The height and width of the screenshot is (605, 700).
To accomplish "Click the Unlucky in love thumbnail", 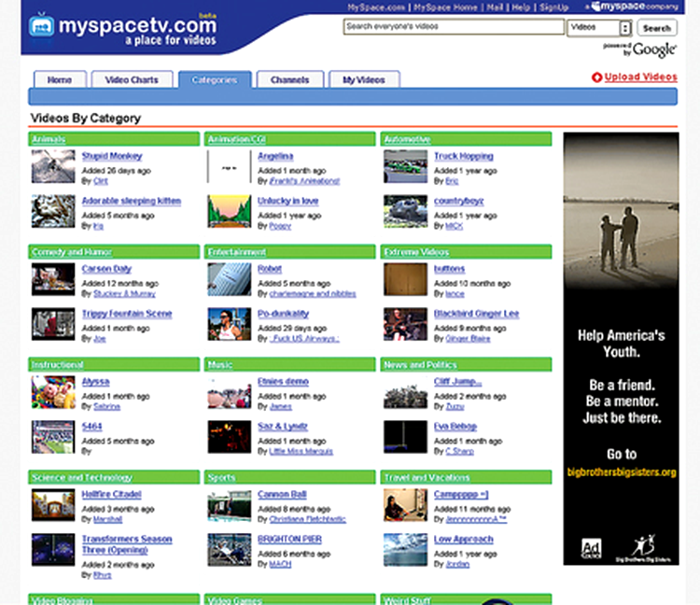I will (229, 211).
